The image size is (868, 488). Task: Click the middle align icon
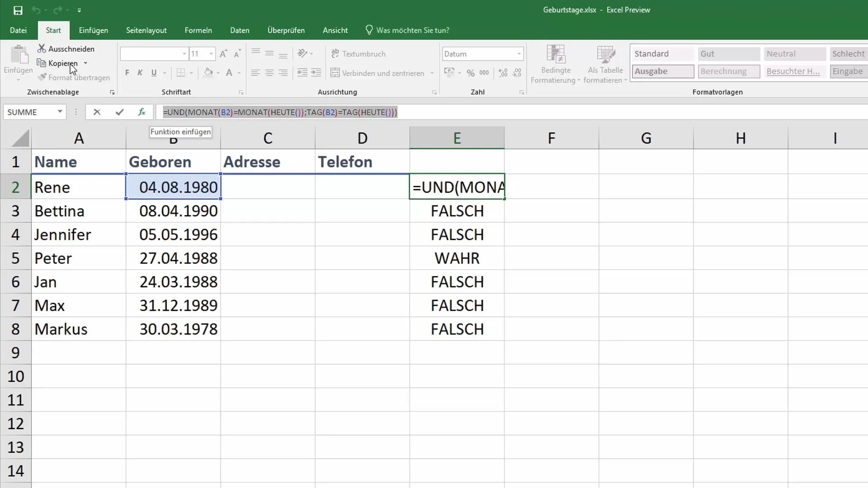coord(269,53)
